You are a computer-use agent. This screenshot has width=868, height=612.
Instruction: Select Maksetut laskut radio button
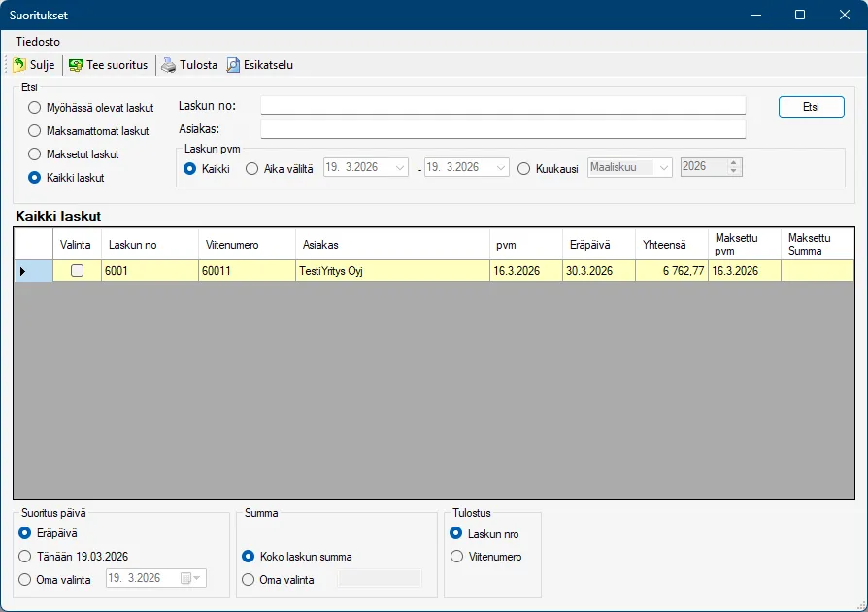pyautogui.click(x=35, y=154)
